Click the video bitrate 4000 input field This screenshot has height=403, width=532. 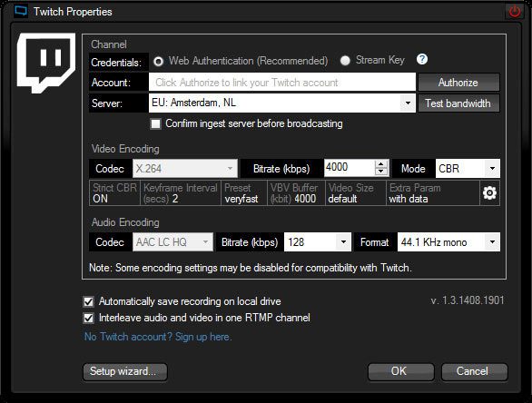(350, 168)
